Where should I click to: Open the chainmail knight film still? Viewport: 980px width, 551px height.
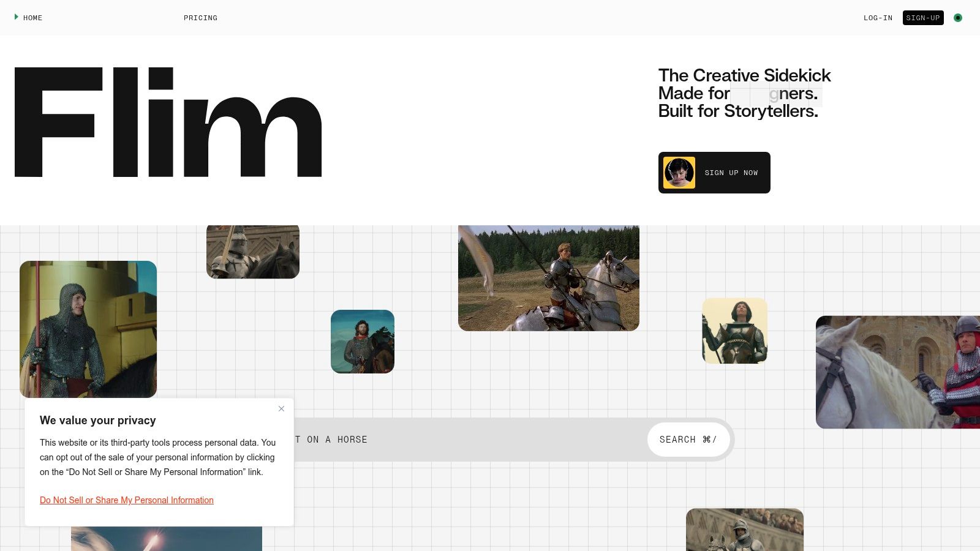click(88, 329)
